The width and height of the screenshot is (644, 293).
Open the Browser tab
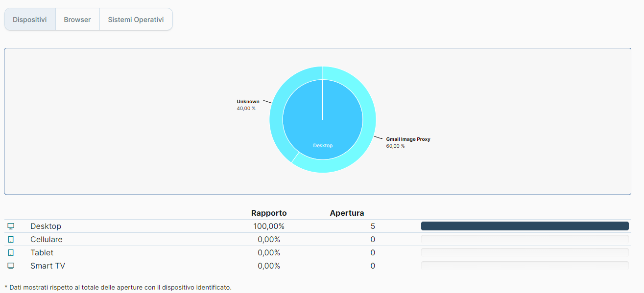pos(77,20)
